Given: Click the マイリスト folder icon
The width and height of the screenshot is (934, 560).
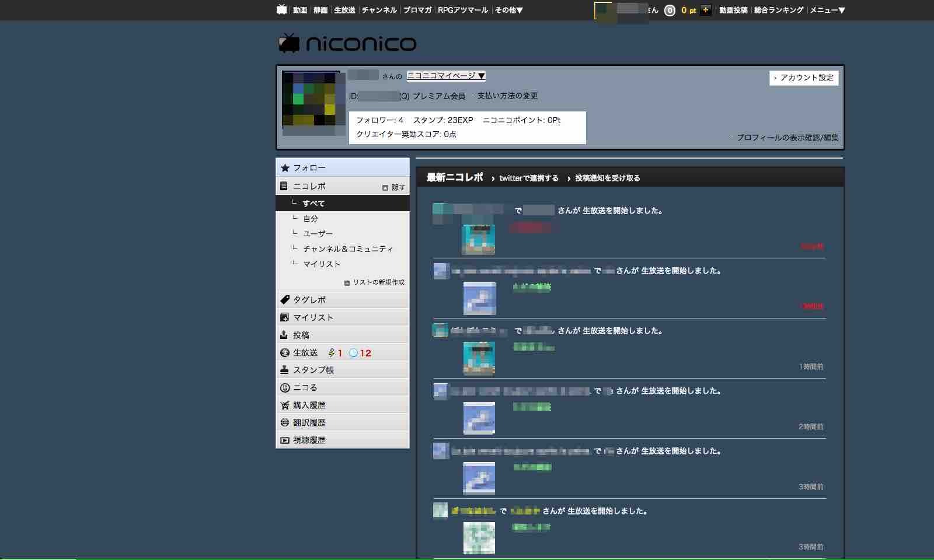Looking at the screenshot, I should 285,317.
